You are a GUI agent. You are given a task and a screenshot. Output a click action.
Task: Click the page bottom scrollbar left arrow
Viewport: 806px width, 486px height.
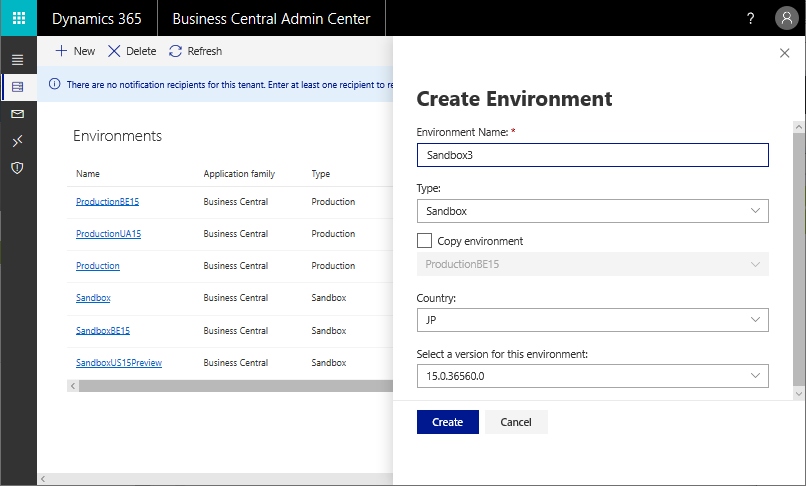tap(43, 479)
